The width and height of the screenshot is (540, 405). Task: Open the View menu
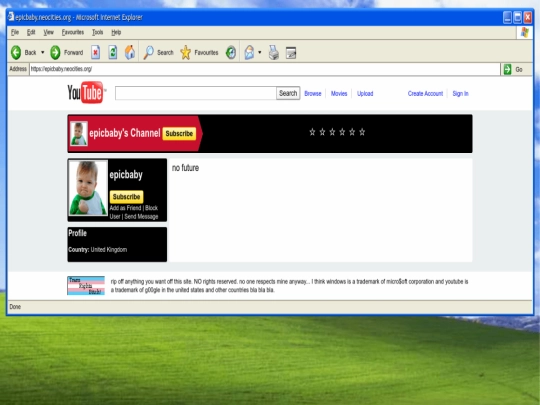pos(49,32)
